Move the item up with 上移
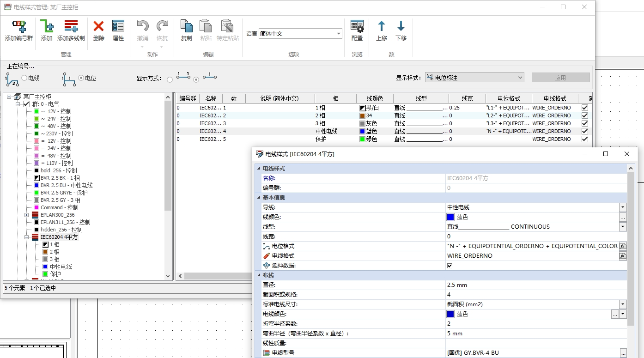The width and height of the screenshot is (644, 358). 382,27
